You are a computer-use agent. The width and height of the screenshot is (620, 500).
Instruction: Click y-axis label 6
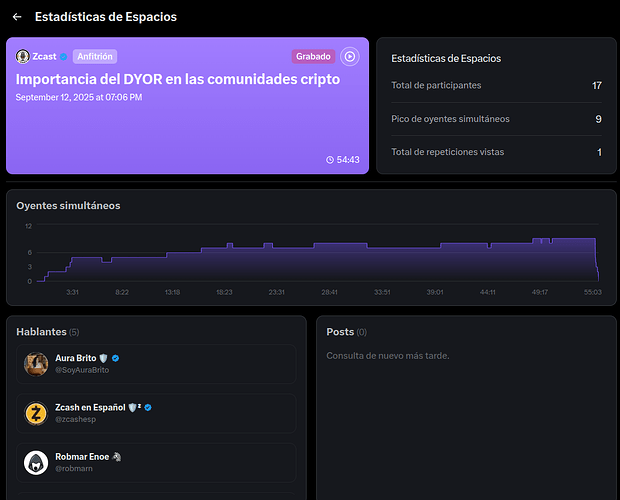click(x=30, y=253)
